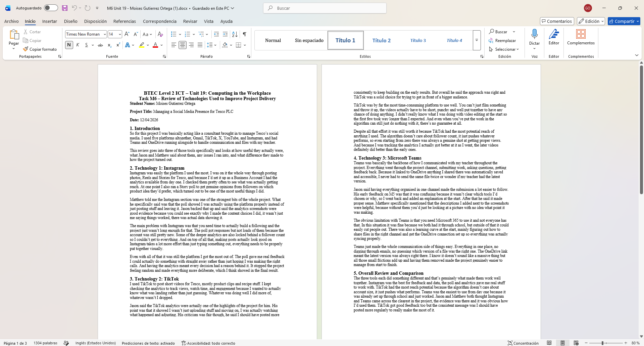Viewport: 644px width, 346px height.
Task: Undo the last action
Action: (x=74, y=8)
